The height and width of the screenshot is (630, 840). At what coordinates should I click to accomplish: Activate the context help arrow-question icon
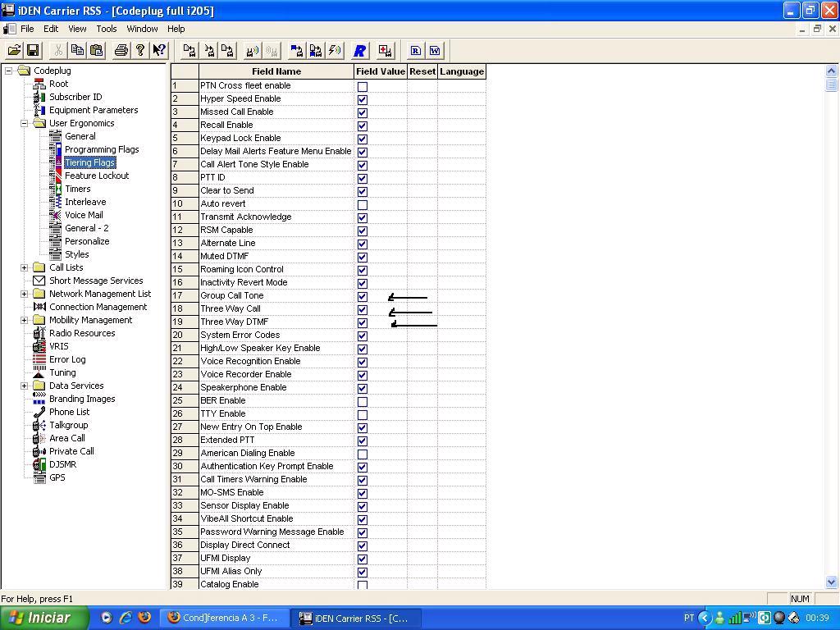click(159, 50)
